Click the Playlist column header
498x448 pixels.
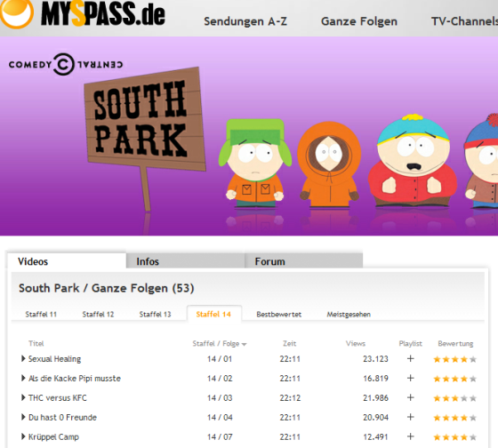[410, 343]
